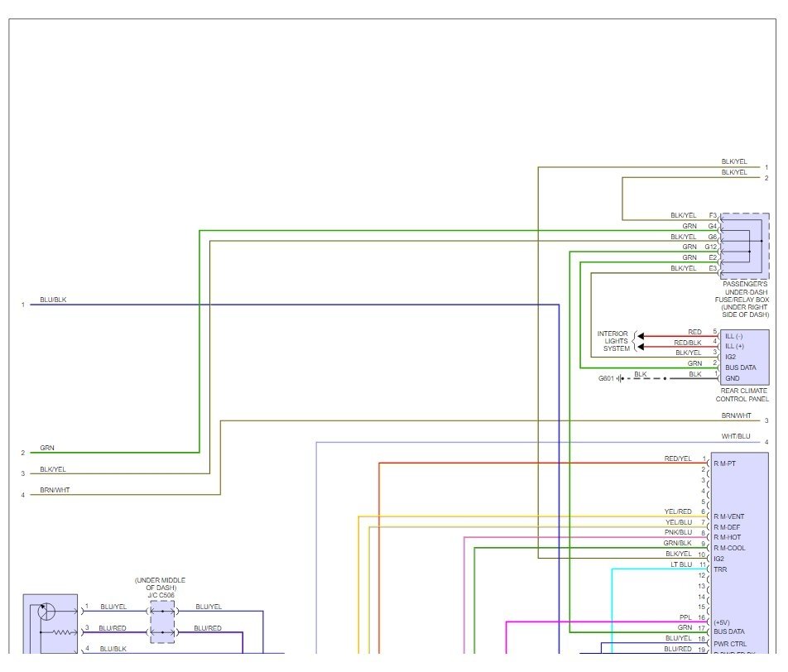Click the arrowhead on the RED/BLK wire to Interior Lights
Viewport: 788px width, 672px height.
[x=641, y=347]
